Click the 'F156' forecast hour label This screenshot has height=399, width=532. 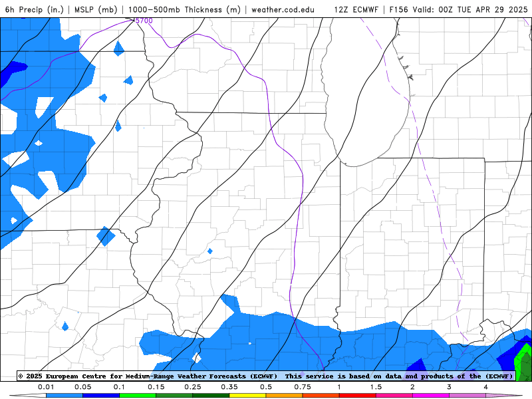398,9
